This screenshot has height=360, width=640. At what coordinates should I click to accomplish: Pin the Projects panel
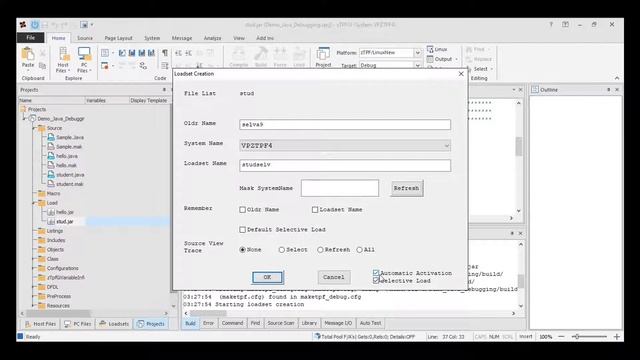[x=164, y=89]
